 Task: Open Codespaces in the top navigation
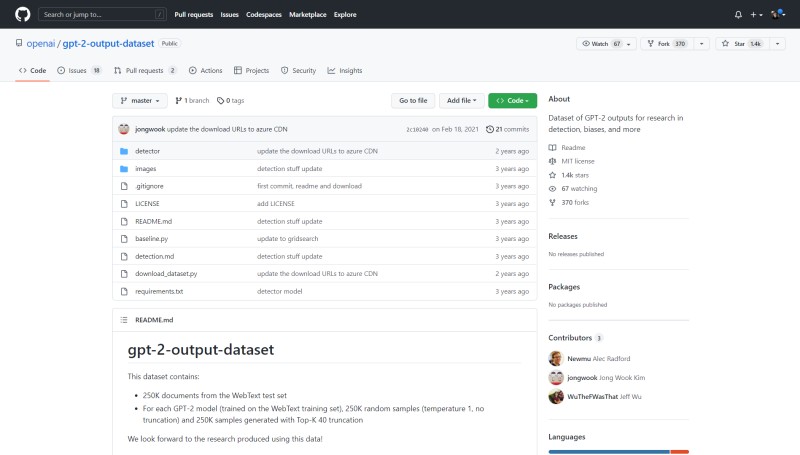point(264,15)
